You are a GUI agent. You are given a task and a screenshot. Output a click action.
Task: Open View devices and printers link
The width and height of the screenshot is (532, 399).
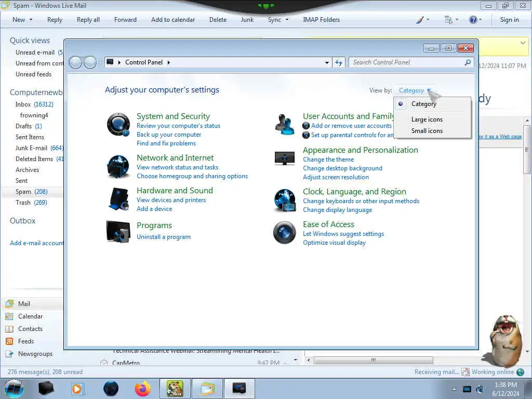coord(171,200)
